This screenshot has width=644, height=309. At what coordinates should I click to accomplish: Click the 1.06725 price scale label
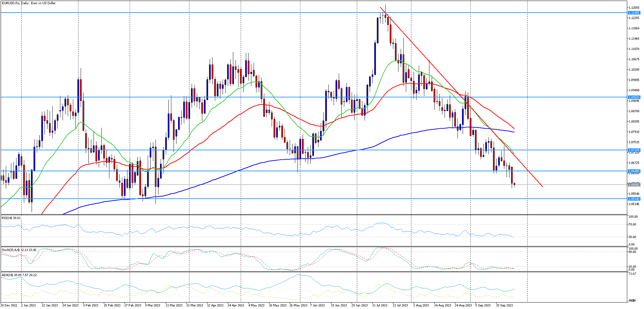coord(634,163)
